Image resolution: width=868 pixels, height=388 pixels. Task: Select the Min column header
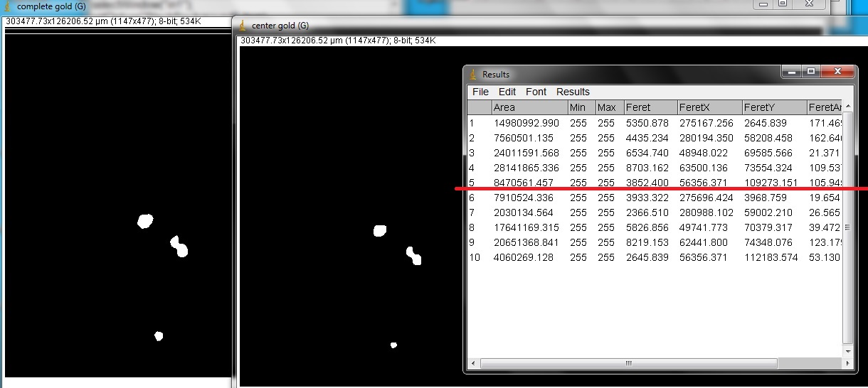pyautogui.click(x=581, y=107)
